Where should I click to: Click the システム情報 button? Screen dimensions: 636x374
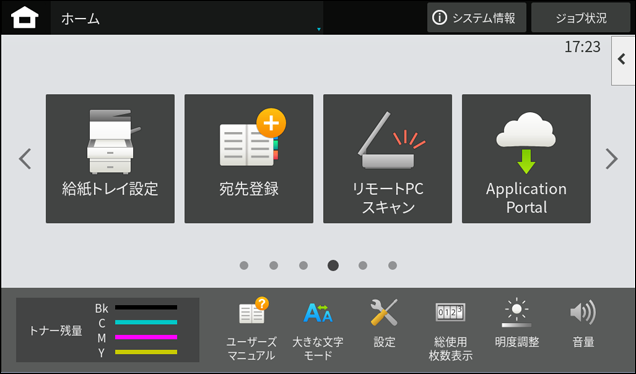[477, 18]
